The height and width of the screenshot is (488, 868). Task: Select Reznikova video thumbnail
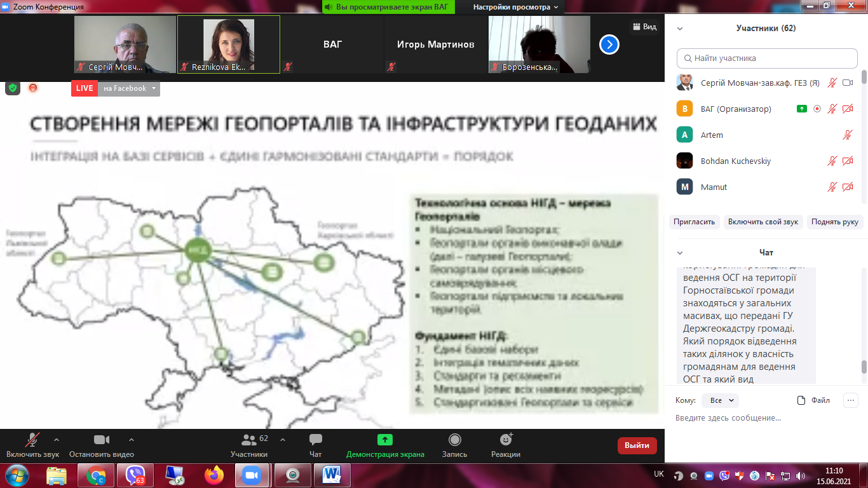tap(229, 44)
